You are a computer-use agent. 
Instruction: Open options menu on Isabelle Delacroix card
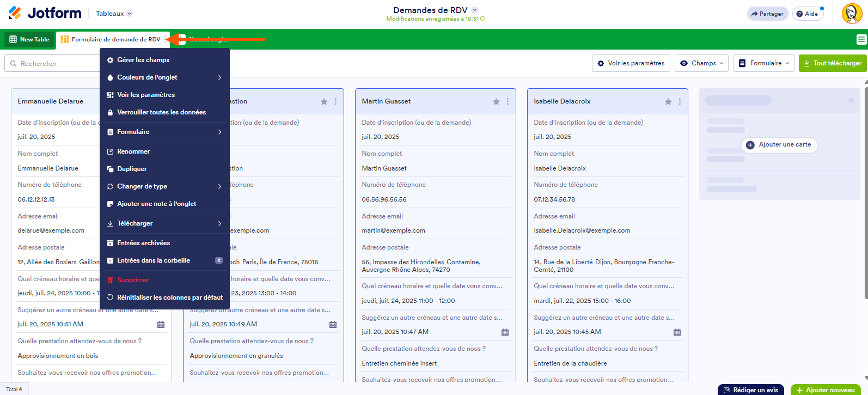(x=680, y=102)
